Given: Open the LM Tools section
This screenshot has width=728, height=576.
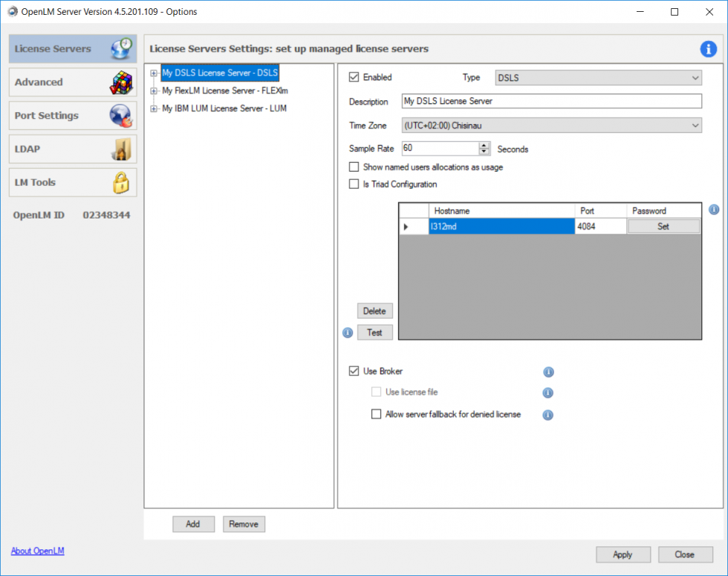Looking at the screenshot, I should pos(73,183).
